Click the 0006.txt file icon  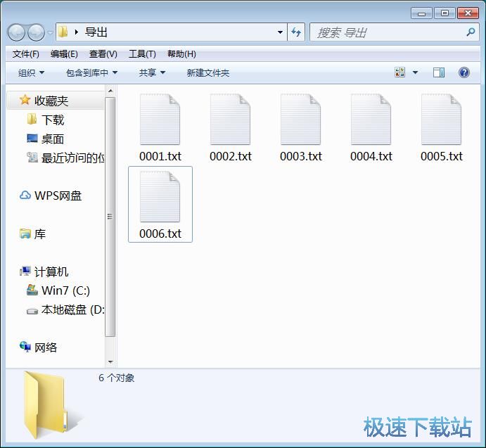[x=160, y=197]
